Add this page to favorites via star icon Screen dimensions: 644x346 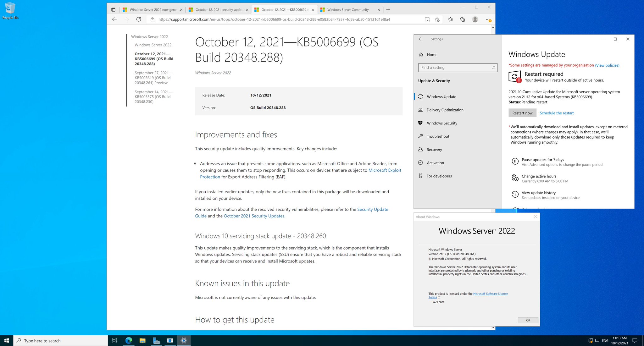pos(437,19)
